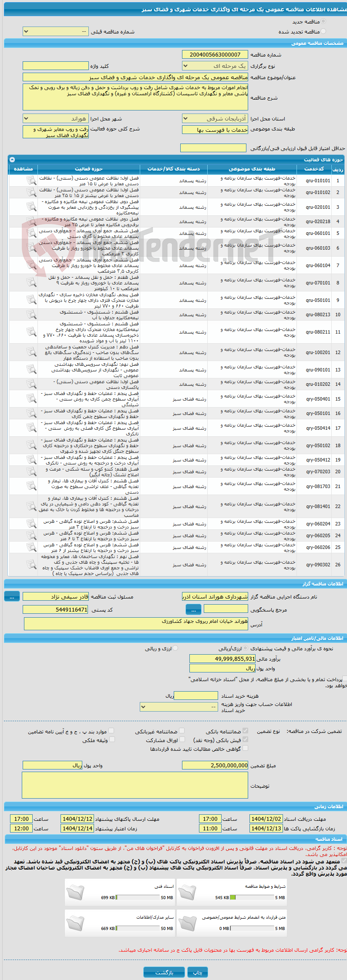This screenshot has width=347, height=980.
Task: Click the مشاهده column header
Action: coord(23,169)
